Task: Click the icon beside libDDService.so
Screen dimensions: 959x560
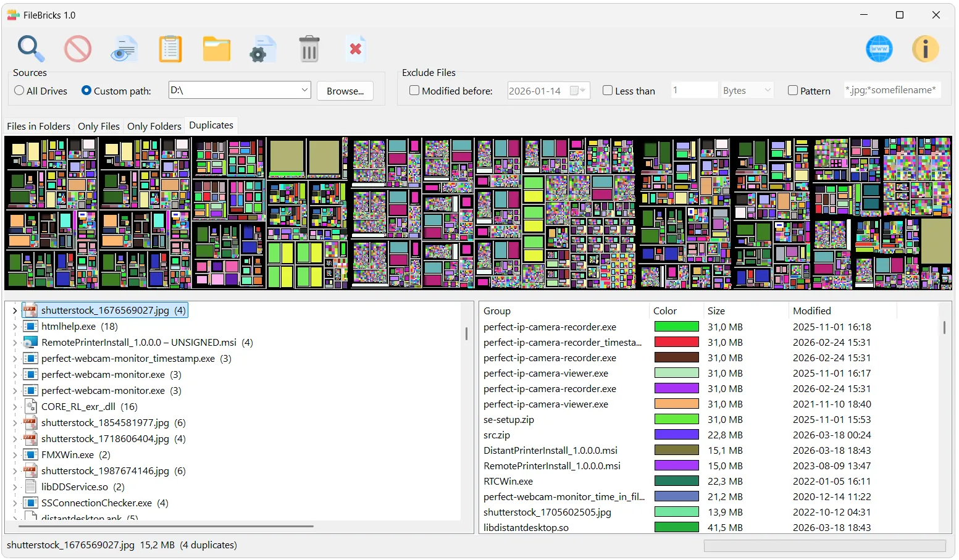Action: (x=30, y=487)
